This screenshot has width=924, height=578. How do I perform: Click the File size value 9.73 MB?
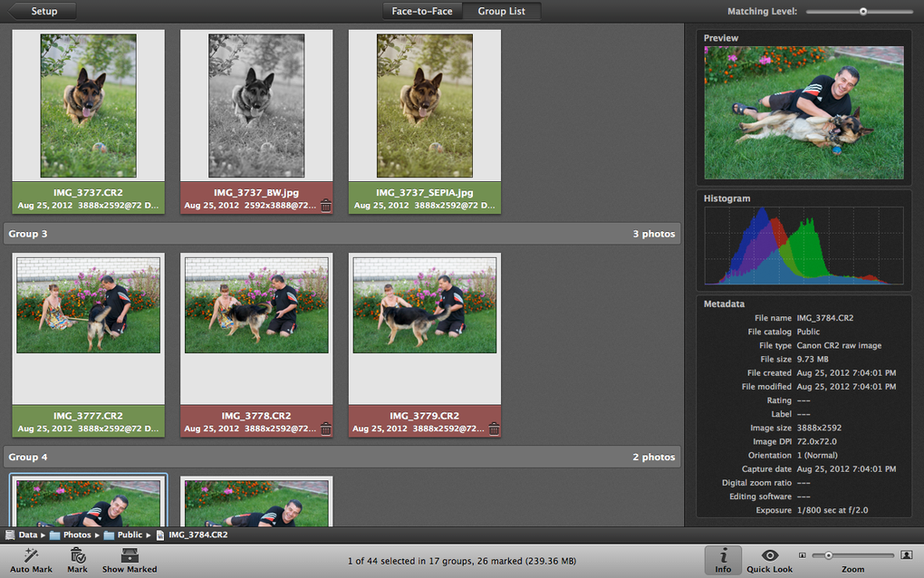pos(813,360)
